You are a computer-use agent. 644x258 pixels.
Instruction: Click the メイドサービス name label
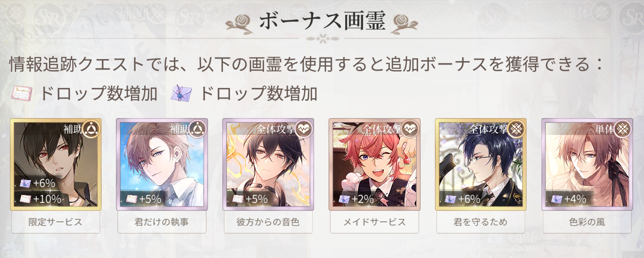click(x=375, y=222)
